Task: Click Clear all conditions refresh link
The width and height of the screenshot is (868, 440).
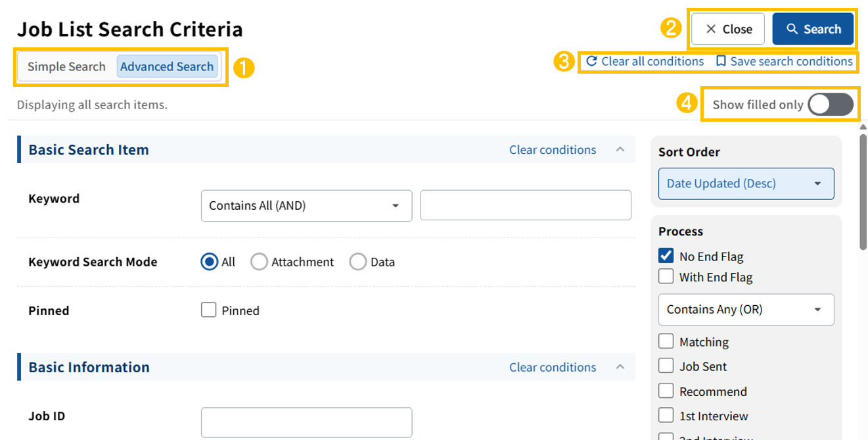Action: click(x=645, y=61)
